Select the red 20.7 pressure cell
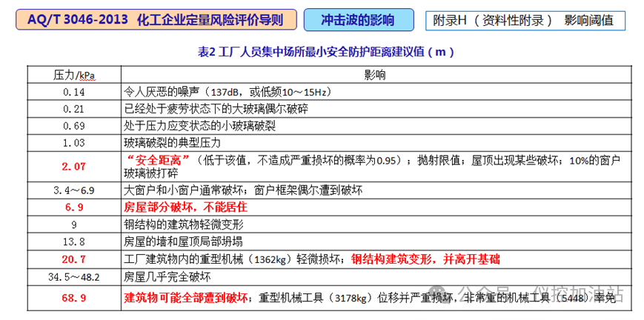The width and height of the screenshot is (644, 320). [x=74, y=259]
